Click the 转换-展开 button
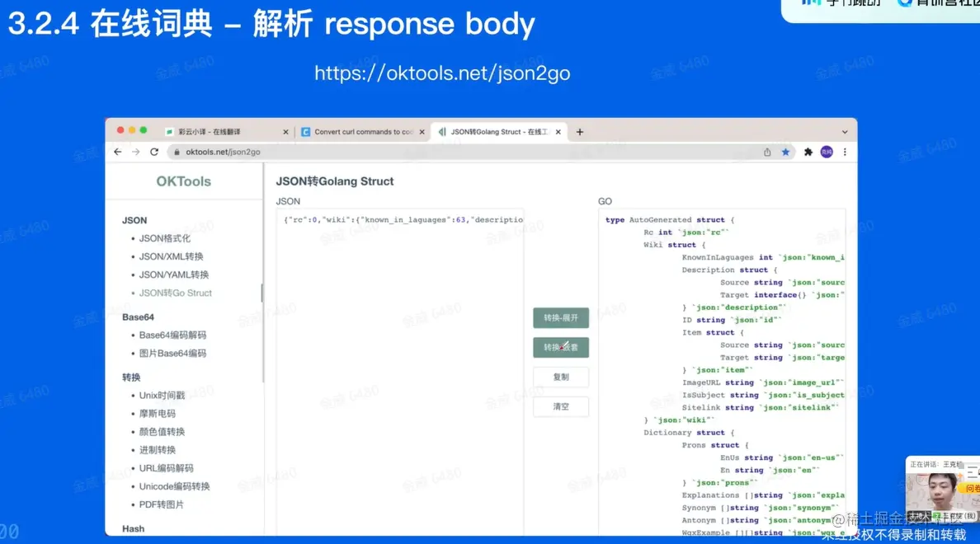980x544 pixels. click(x=561, y=317)
